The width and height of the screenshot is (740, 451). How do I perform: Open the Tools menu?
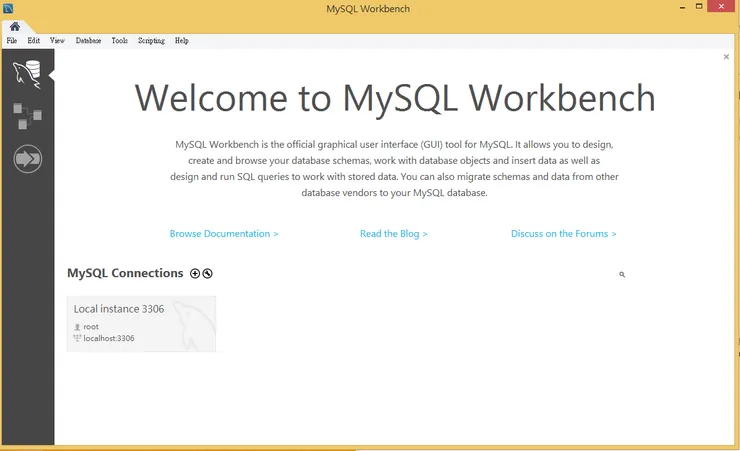click(x=119, y=41)
